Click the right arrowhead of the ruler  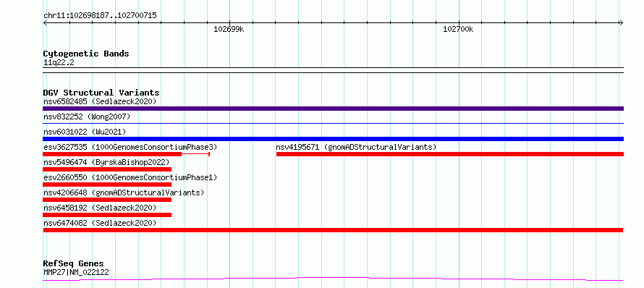click(x=622, y=23)
